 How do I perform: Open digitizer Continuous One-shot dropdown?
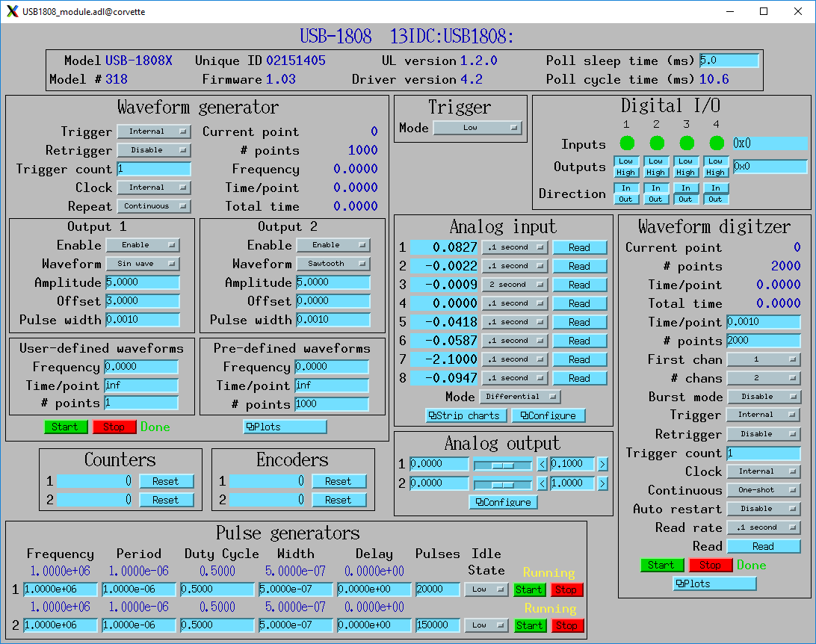click(764, 490)
